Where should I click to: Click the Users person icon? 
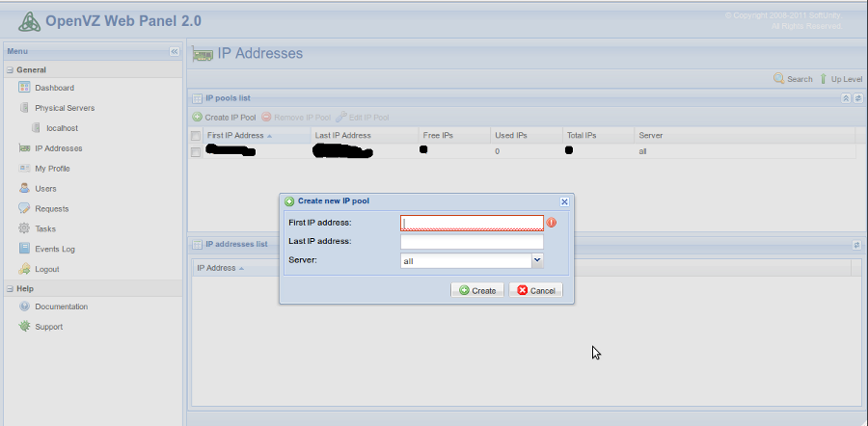pos(24,188)
